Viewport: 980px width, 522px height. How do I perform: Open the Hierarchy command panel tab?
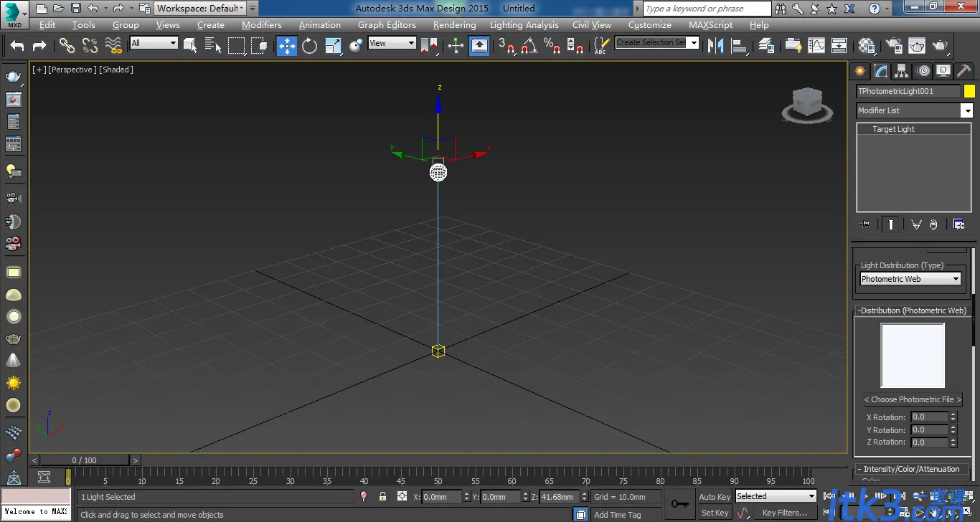click(x=902, y=71)
